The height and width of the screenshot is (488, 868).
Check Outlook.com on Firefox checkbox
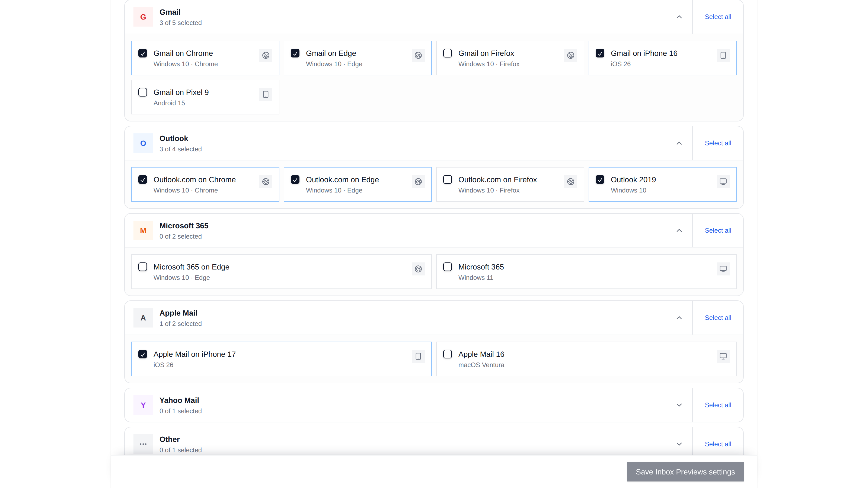pos(448,179)
